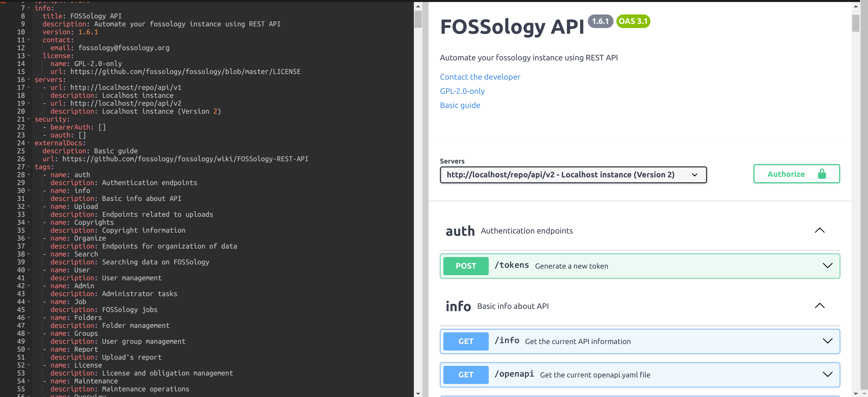Image resolution: width=868 pixels, height=397 pixels.
Task: Expand the GET /openapi operation arrow
Action: [827, 374]
